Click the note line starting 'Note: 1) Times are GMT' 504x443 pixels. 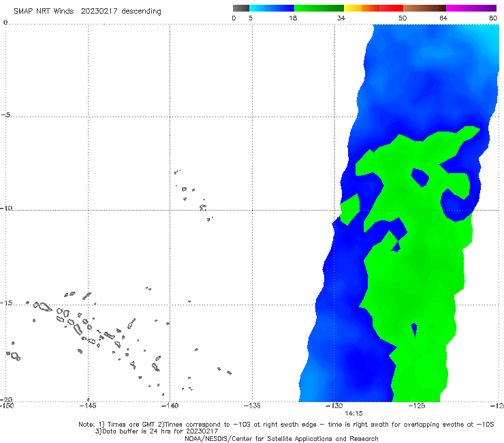tap(286, 425)
